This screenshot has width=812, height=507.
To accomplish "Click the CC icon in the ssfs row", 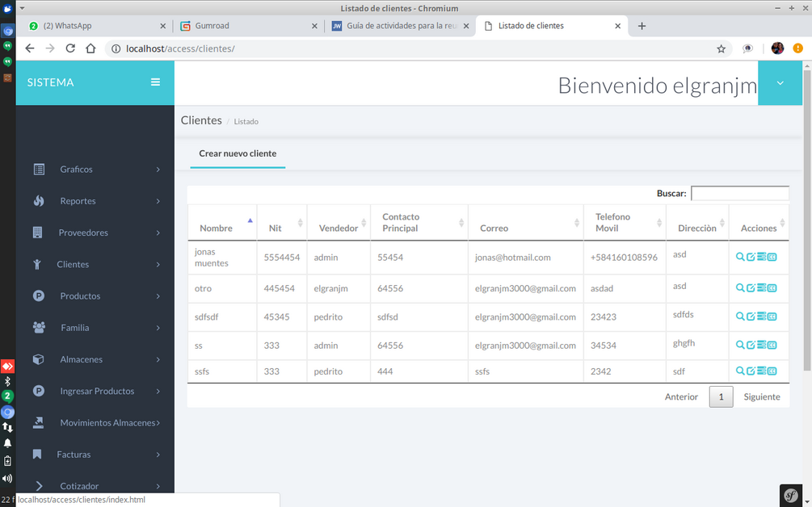I will 772,371.
